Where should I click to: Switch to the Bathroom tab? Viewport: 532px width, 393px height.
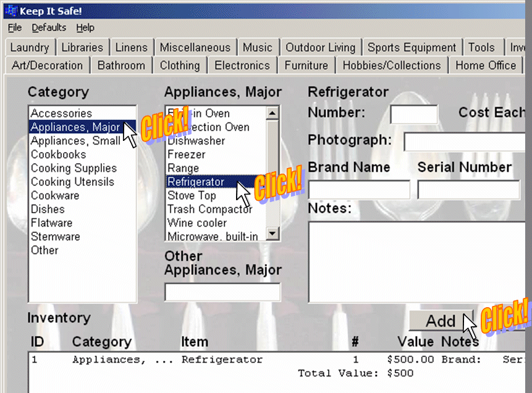point(121,65)
